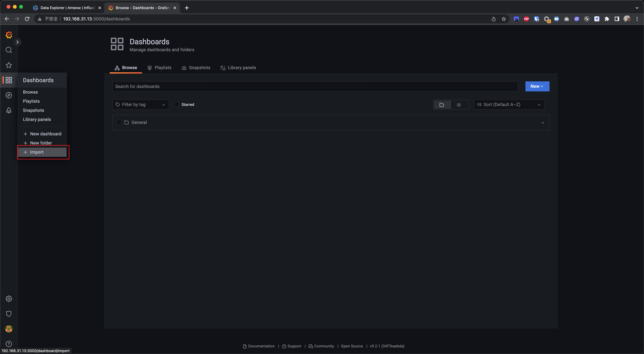
Task: Open the search magnifier in sidebar
Action: point(9,50)
